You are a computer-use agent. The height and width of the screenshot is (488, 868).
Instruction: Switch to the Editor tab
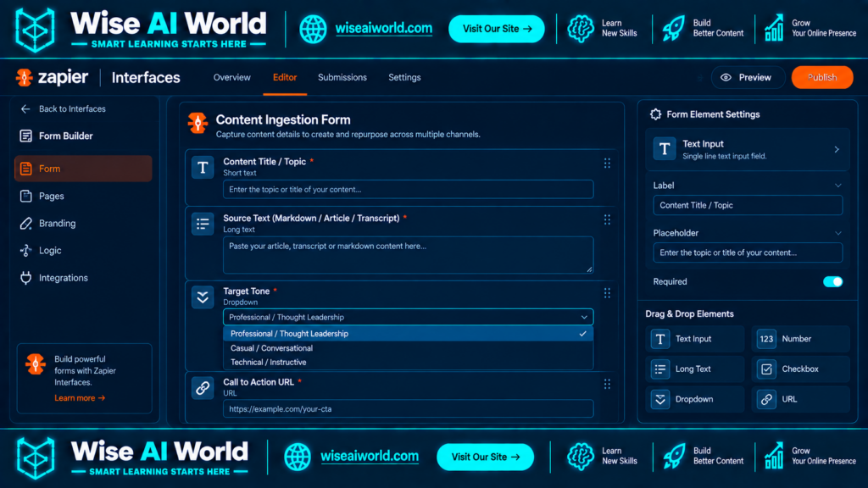pyautogui.click(x=285, y=77)
